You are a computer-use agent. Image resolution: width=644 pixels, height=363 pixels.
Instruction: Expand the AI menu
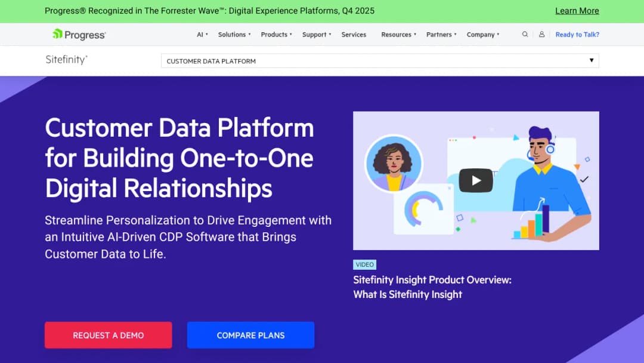tap(202, 35)
